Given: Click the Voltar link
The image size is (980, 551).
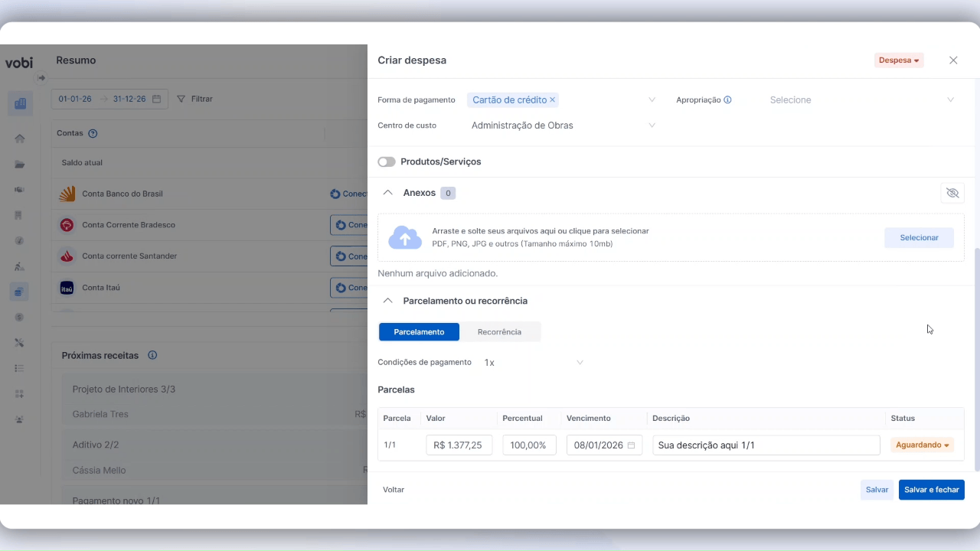Looking at the screenshot, I should [x=394, y=490].
